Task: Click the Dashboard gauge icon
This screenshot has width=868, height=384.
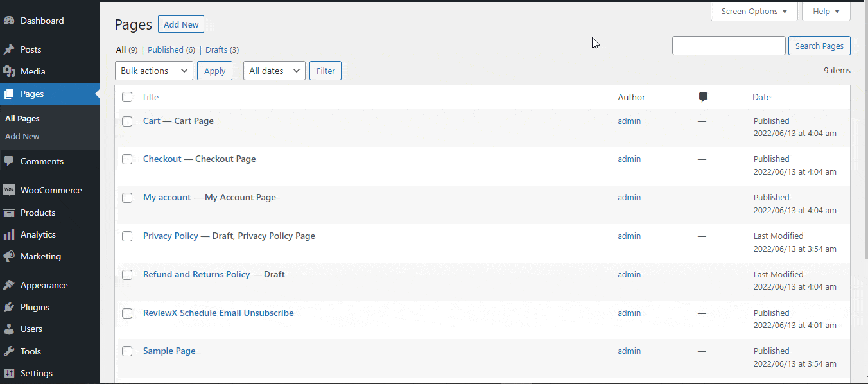Action: (x=9, y=21)
